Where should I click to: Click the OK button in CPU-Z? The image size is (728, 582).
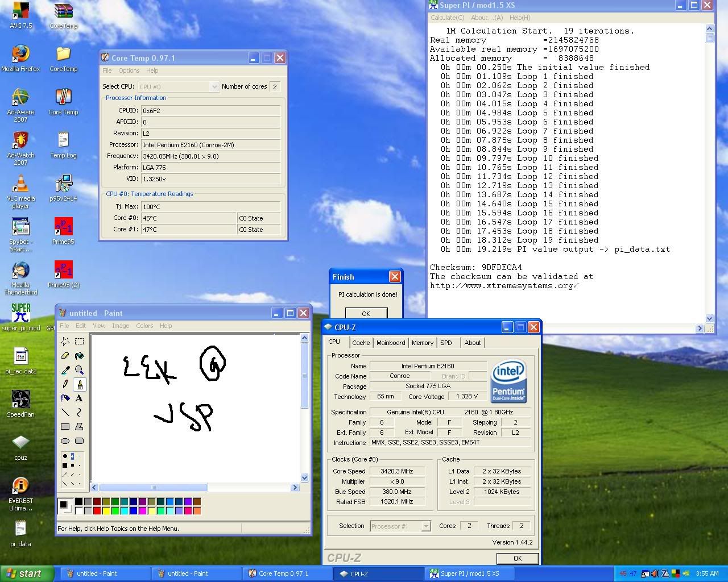[518, 559]
